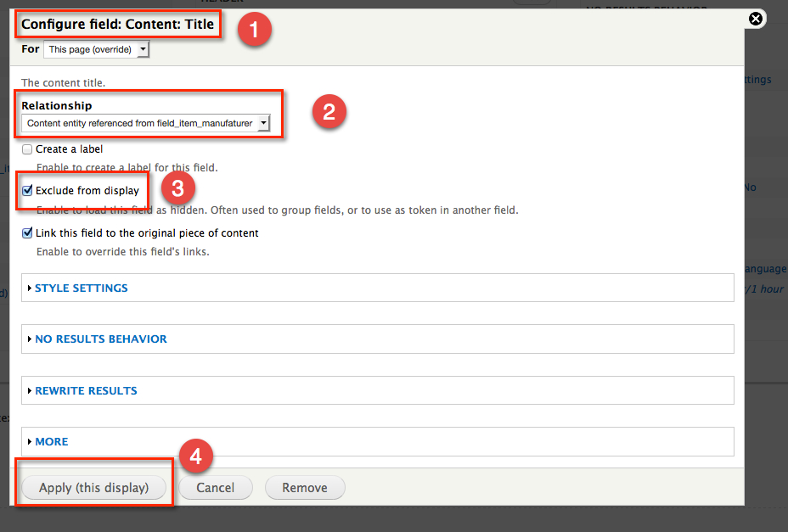Click the 'Configure field: Content: Title' heading
Viewport: 788px width, 532px height.
[117, 24]
